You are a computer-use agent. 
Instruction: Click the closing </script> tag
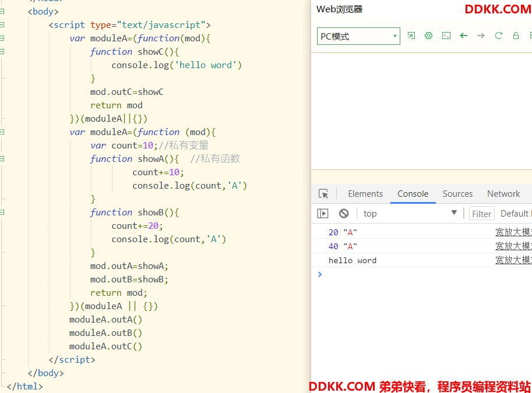(72, 360)
